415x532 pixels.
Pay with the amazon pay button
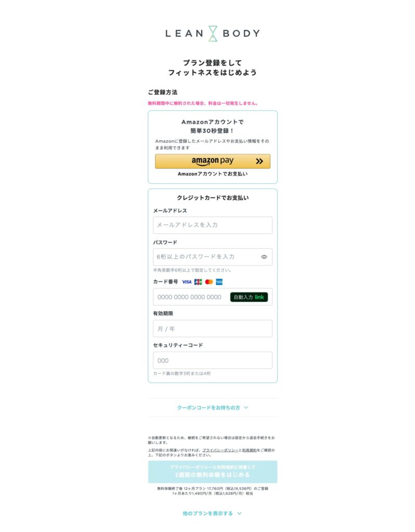click(x=213, y=161)
